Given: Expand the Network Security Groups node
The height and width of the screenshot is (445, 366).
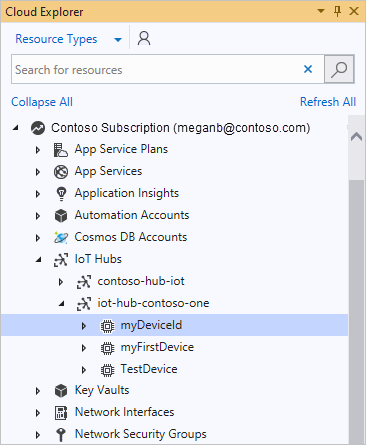Looking at the screenshot, I should click(x=38, y=435).
